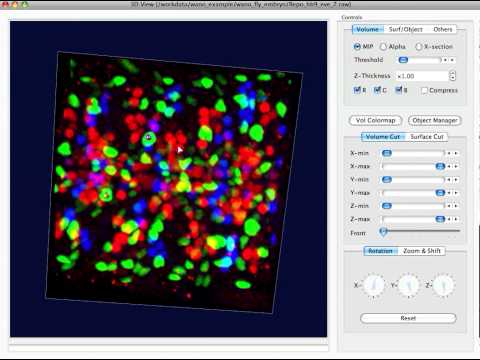The image size is (480, 360).
Task: Open the Object Manager
Action: (x=435, y=120)
